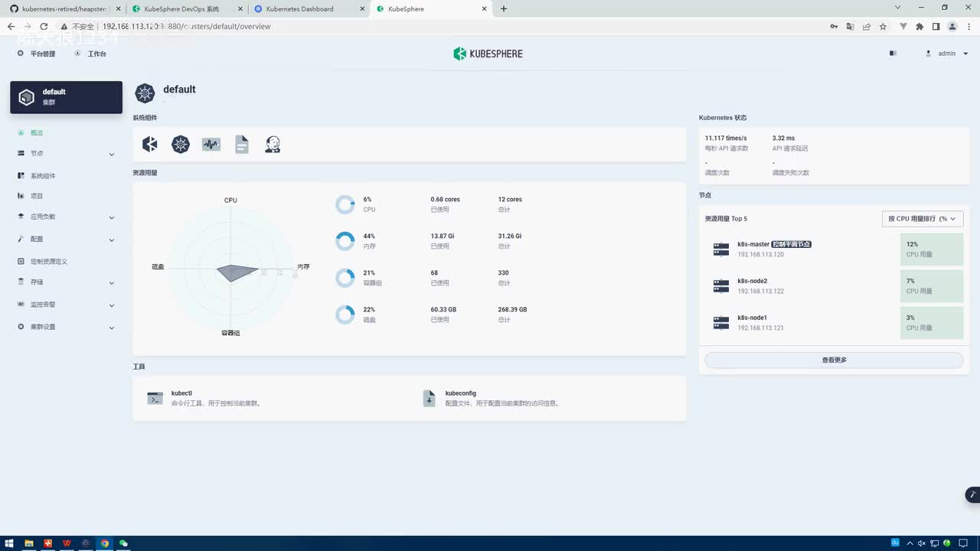Click the header icon left of admin
This screenshot has width=980, height=551.
coord(893,54)
